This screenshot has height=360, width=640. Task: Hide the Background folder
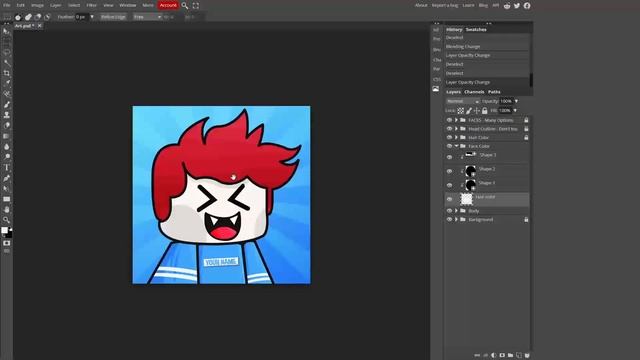click(449, 220)
